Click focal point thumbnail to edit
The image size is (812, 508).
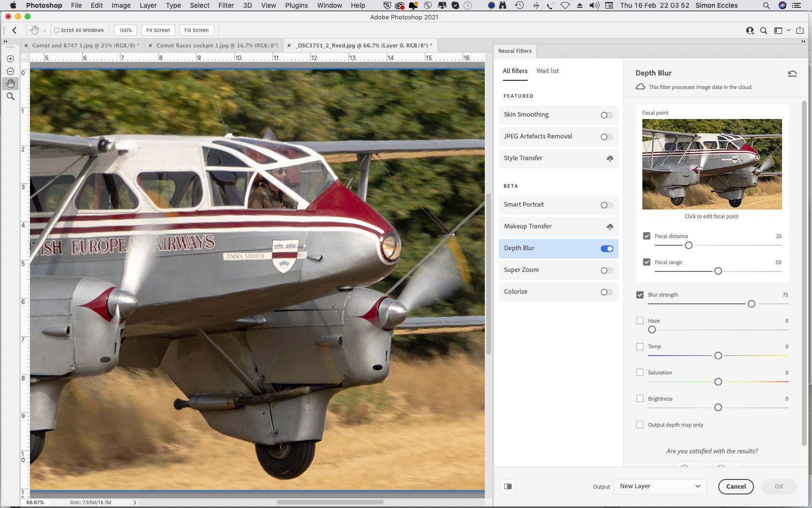tap(712, 164)
